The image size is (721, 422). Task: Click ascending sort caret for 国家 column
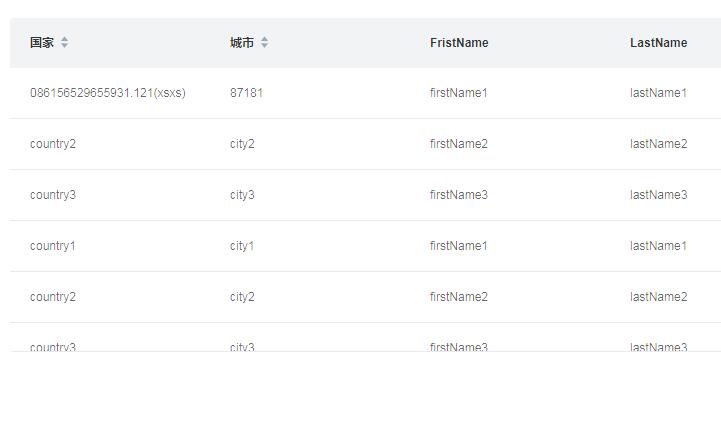65,39
